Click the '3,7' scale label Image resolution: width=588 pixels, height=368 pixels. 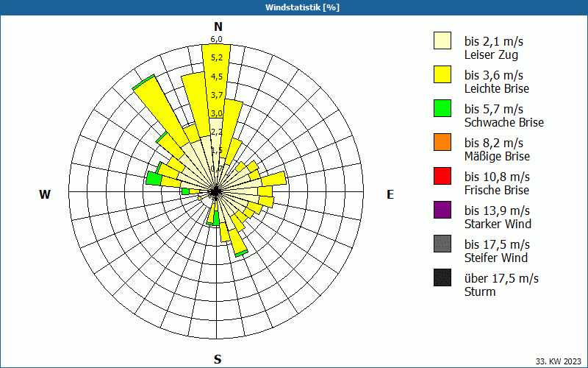(217, 95)
